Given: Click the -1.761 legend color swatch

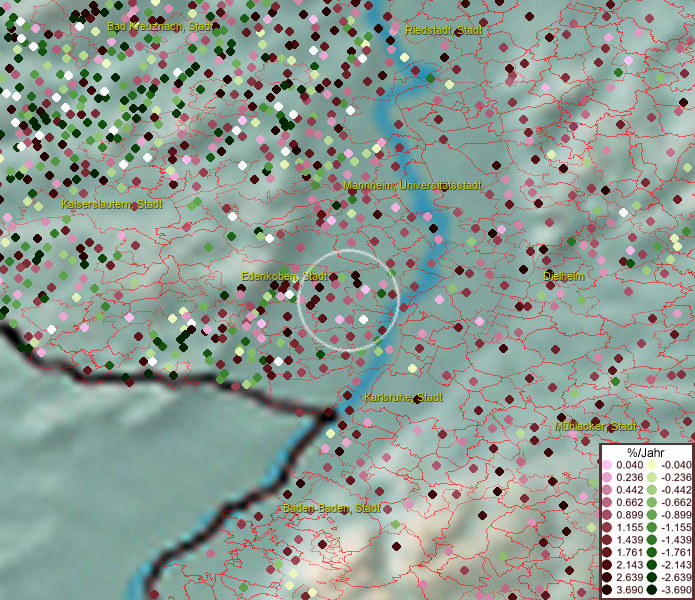Looking at the screenshot, I should coord(652,553).
